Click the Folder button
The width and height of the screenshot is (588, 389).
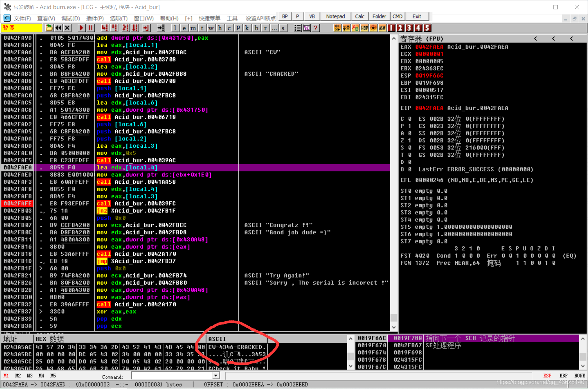(379, 16)
